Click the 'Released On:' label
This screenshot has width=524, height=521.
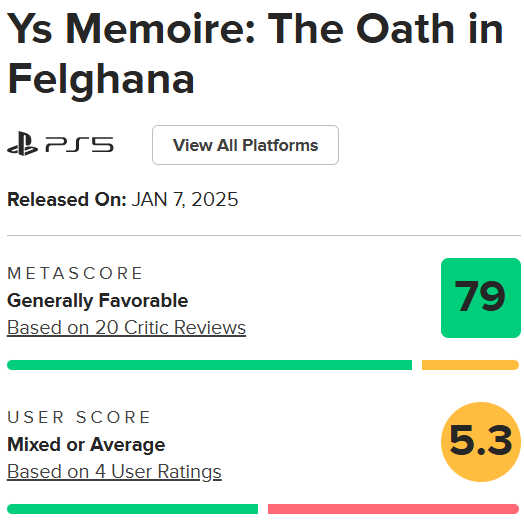point(67,200)
